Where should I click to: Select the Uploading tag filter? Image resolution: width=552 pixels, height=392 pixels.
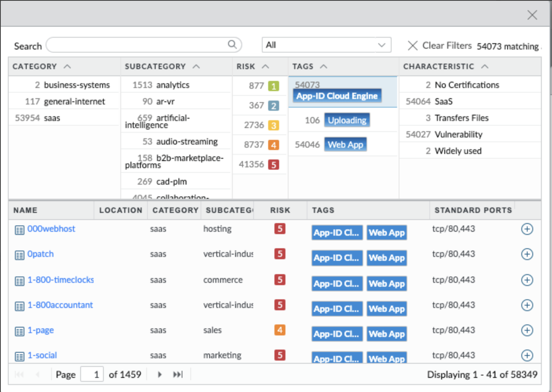click(x=347, y=120)
